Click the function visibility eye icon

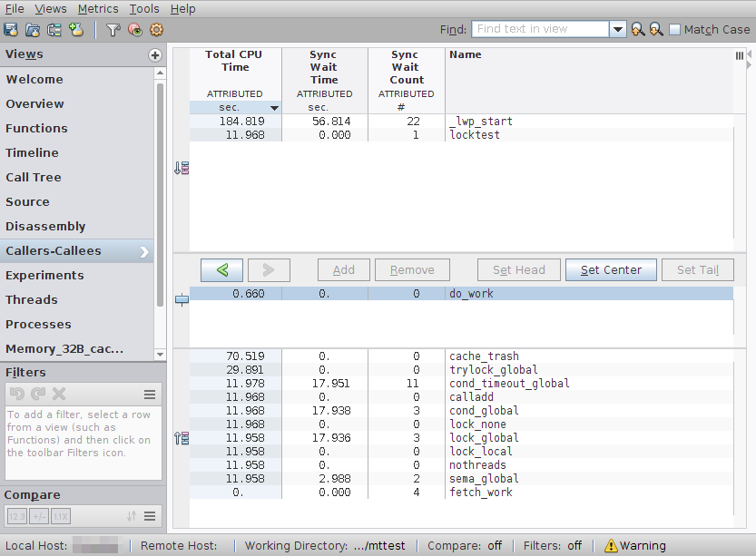coord(135,30)
